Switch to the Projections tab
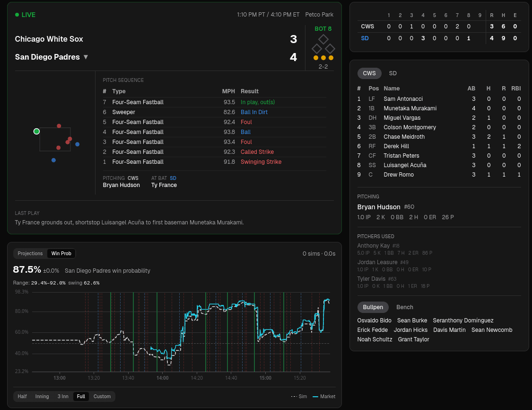Viewport: 532px width, 410px height. tap(30, 253)
